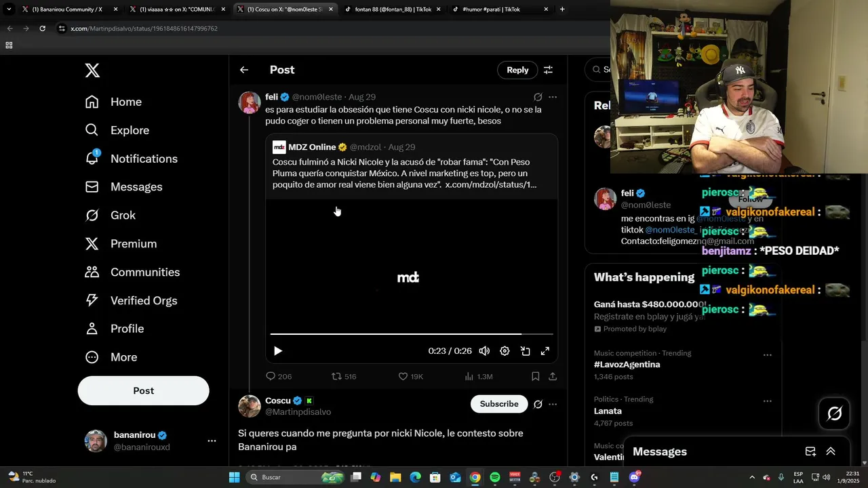Open Spotify from the taskbar
This screenshot has width=868, height=488.
tap(495, 477)
